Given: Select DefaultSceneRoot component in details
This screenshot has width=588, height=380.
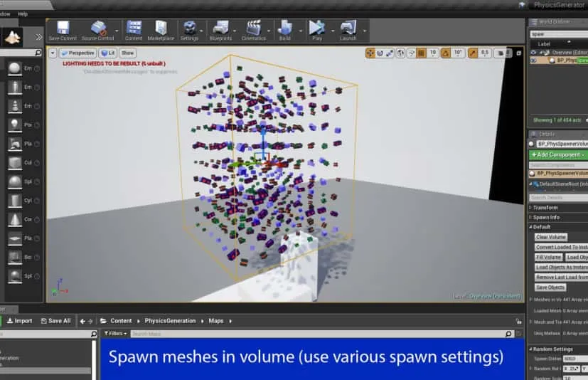Looking at the screenshot, I should pos(559,184).
